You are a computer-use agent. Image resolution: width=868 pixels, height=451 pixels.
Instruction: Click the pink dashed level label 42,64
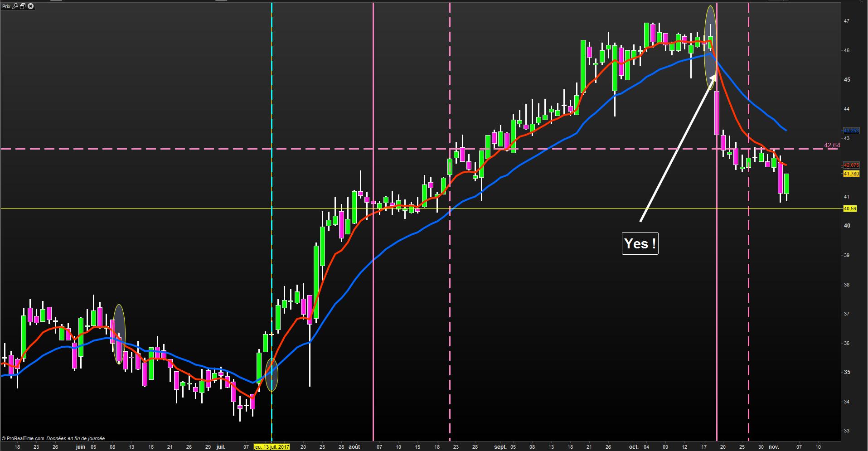point(832,145)
